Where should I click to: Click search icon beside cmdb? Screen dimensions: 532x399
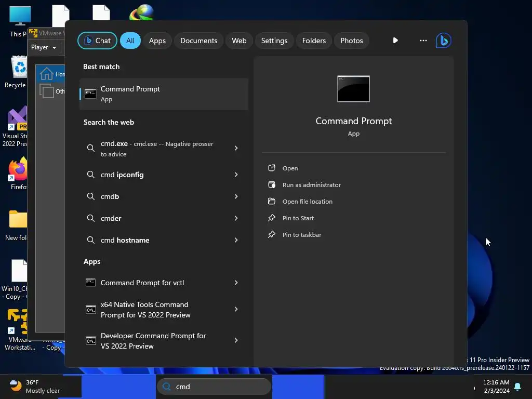click(90, 196)
